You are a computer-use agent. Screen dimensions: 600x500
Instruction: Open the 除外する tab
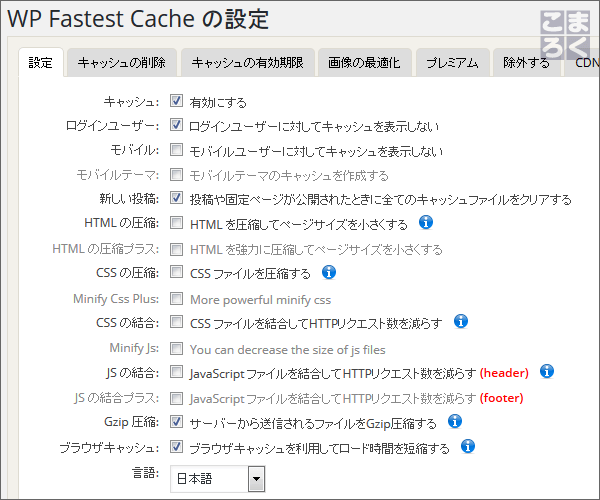(x=527, y=62)
